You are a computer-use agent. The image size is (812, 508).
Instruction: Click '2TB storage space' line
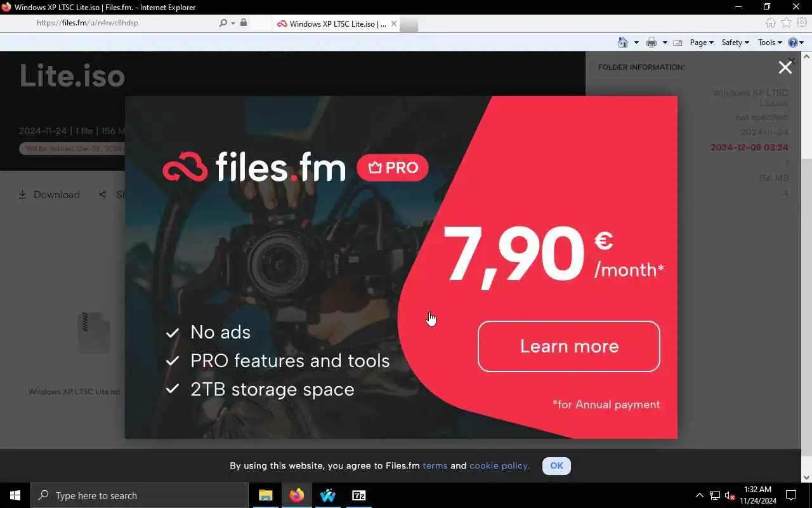coord(272,389)
